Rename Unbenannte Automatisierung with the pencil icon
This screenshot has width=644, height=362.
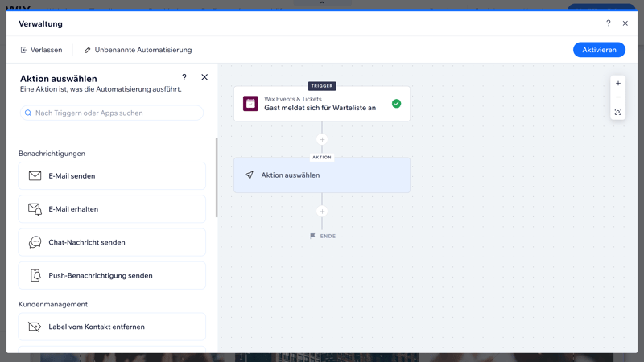pyautogui.click(x=87, y=50)
